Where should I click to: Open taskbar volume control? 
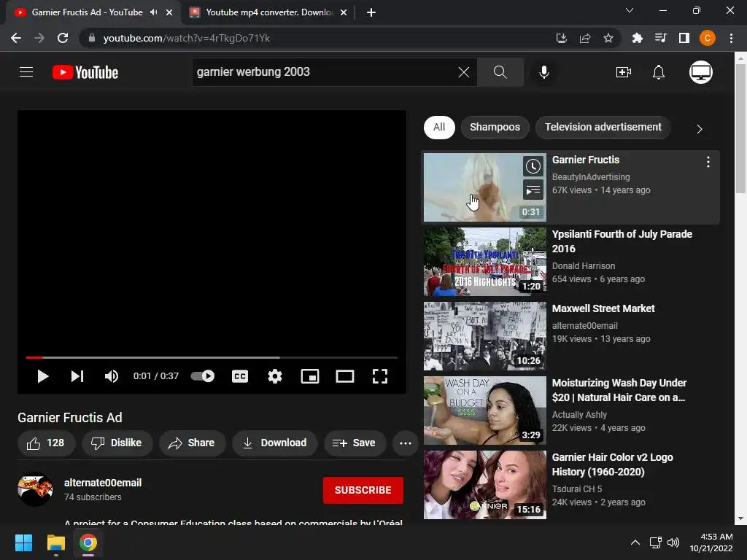coord(673,542)
